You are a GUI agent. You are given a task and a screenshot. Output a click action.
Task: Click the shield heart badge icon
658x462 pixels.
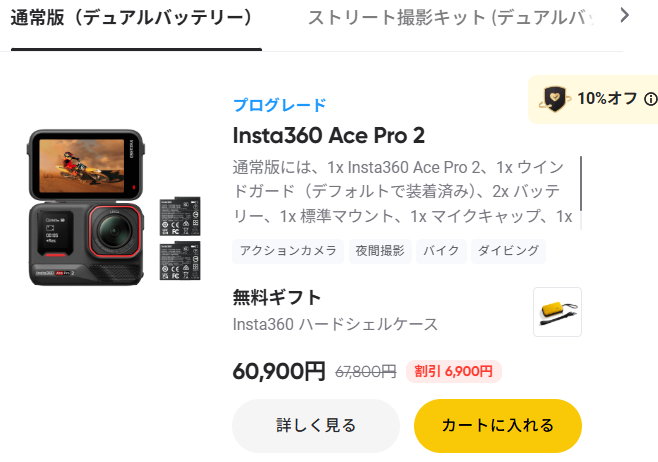(554, 99)
